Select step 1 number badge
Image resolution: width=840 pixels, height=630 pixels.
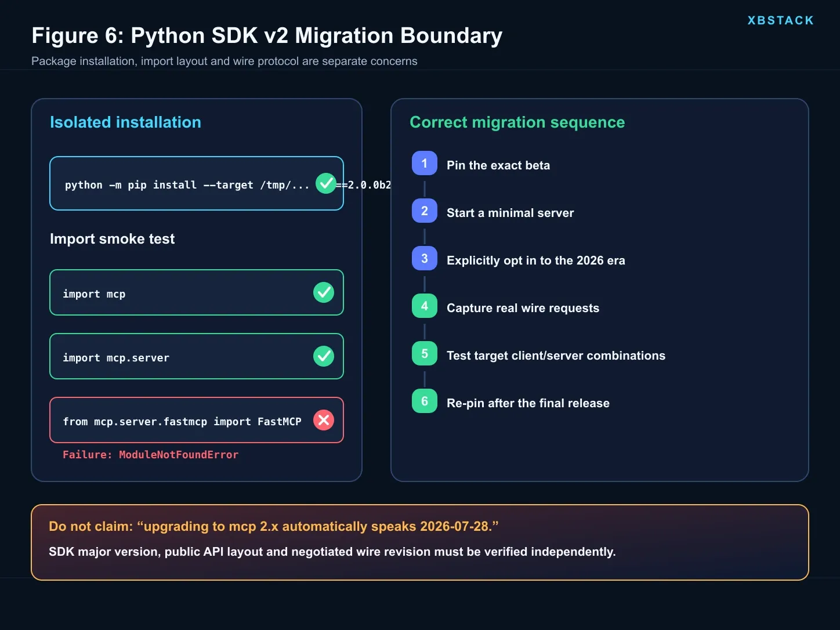tap(425, 164)
